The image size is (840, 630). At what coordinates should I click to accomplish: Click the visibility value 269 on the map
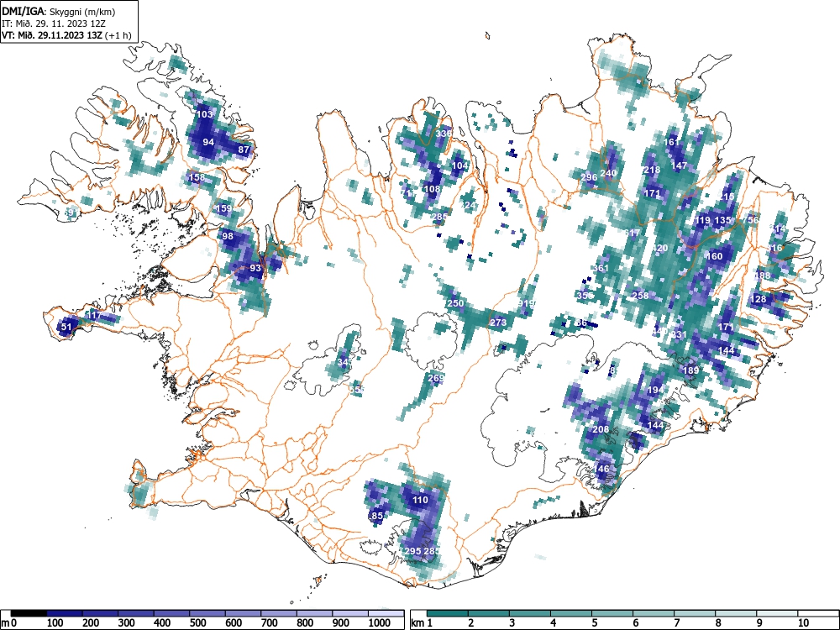pos(436,378)
